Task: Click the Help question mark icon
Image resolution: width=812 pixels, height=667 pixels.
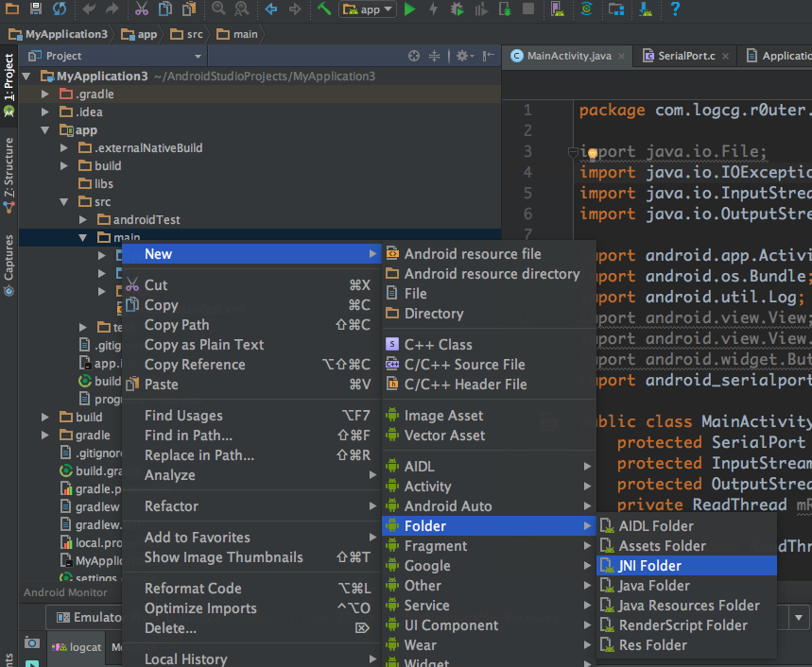Action: pyautogui.click(x=675, y=9)
